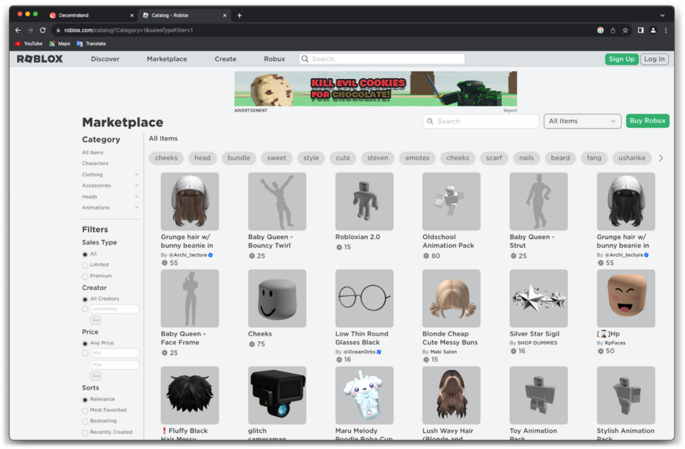Click the Log In button

(654, 59)
